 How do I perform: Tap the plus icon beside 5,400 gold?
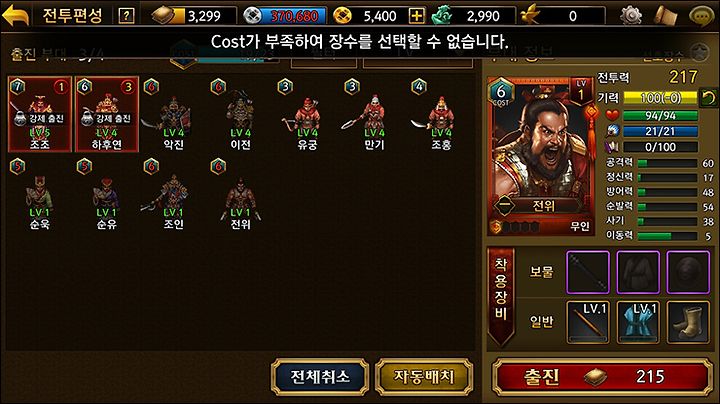416,16
